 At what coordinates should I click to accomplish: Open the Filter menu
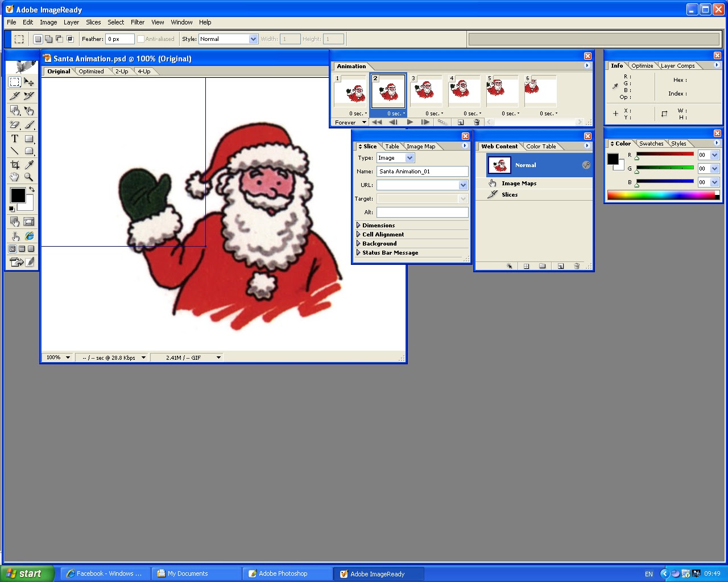pyautogui.click(x=138, y=22)
